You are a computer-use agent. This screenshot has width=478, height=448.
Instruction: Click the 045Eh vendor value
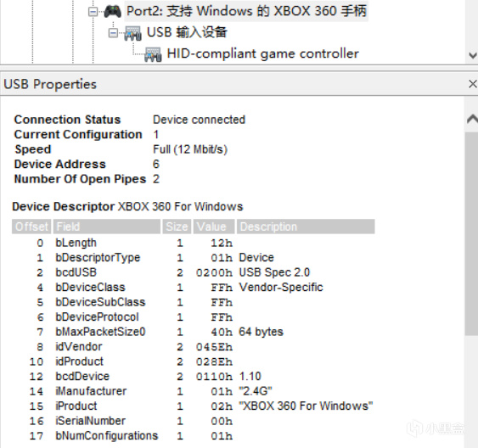pos(214,347)
